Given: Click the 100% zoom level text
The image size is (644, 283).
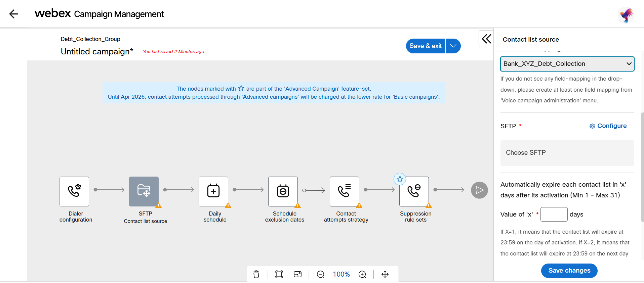Looking at the screenshot, I should (341, 274).
